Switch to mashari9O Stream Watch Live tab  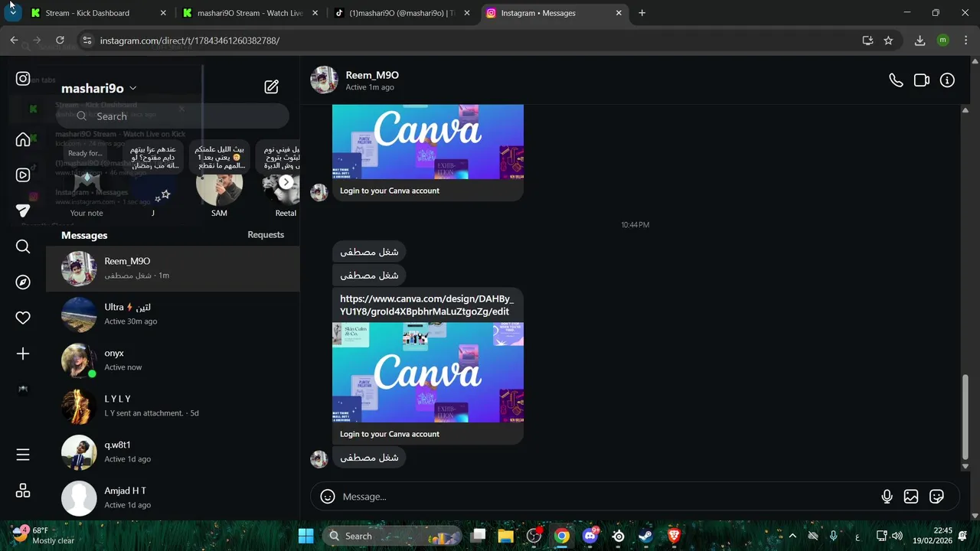[x=250, y=13]
